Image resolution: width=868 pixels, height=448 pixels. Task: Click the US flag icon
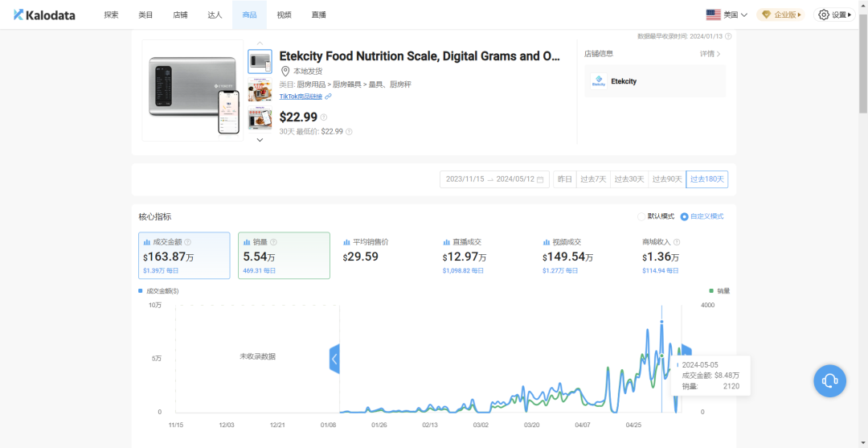714,15
